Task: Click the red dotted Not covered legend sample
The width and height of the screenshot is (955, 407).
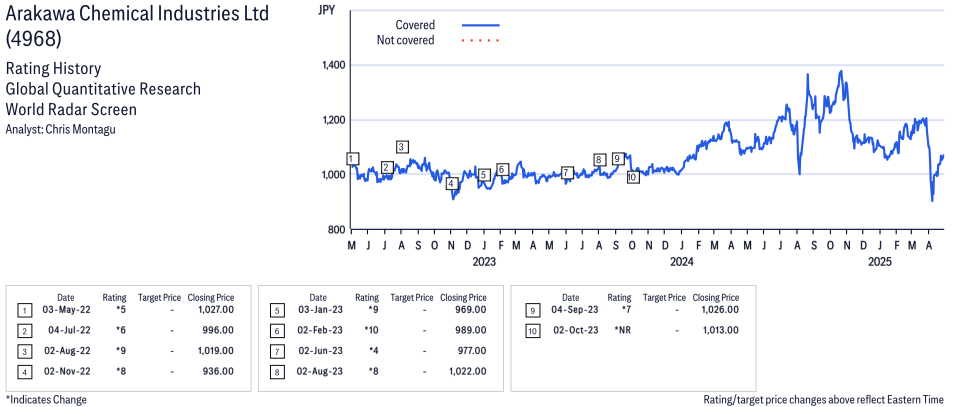Action: 481,41
